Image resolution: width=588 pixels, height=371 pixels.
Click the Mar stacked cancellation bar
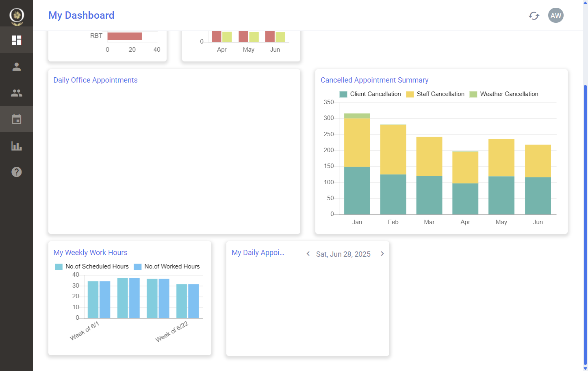(429, 175)
